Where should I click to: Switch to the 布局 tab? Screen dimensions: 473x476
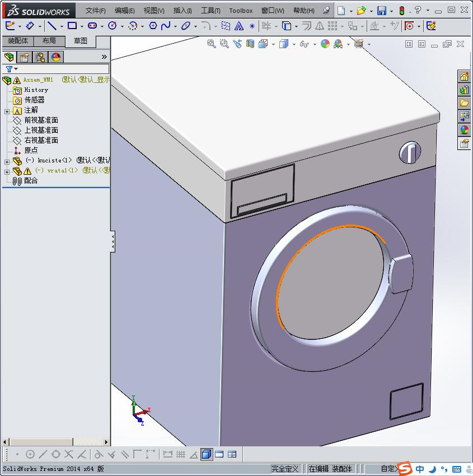(49, 41)
